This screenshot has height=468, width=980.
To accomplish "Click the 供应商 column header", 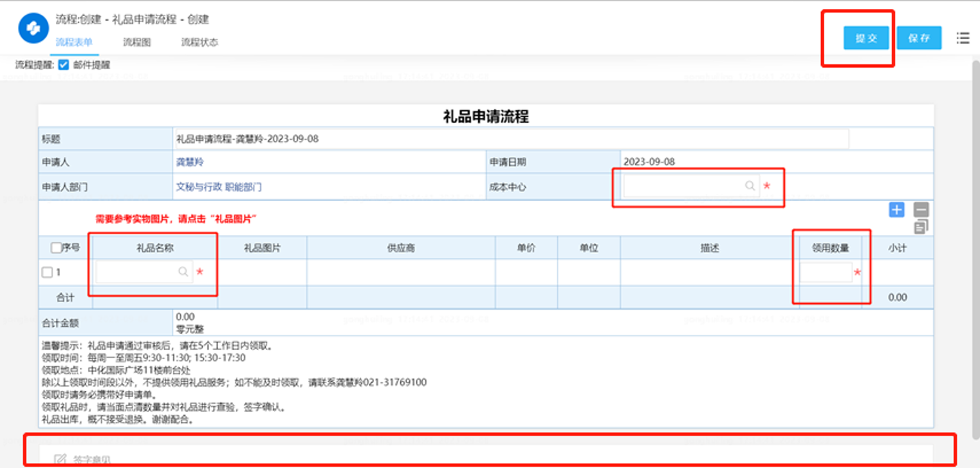I will 400,248.
